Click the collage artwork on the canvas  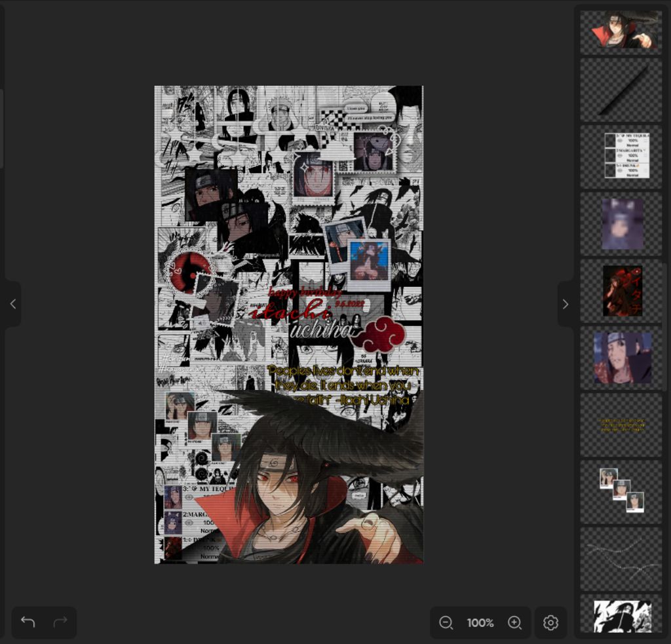click(x=289, y=324)
